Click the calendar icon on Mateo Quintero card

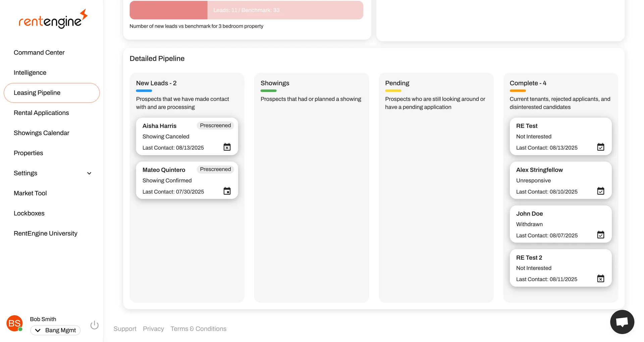(227, 191)
